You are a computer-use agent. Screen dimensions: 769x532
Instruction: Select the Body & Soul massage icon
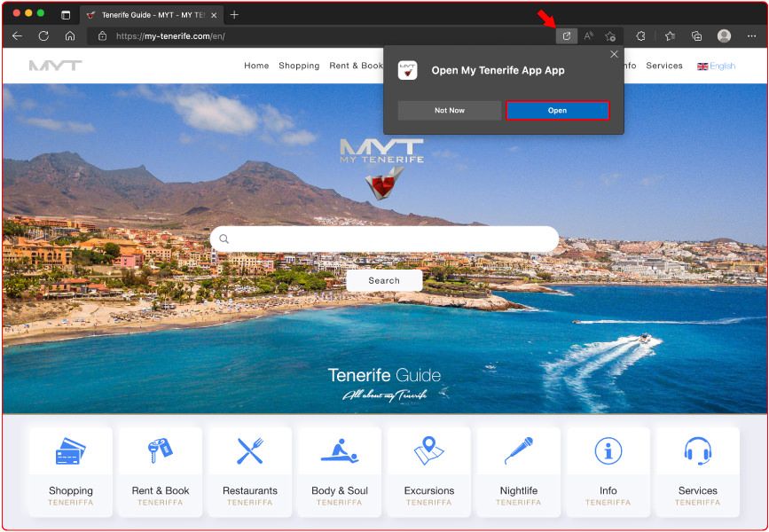pyautogui.click(x=339, y=452)
